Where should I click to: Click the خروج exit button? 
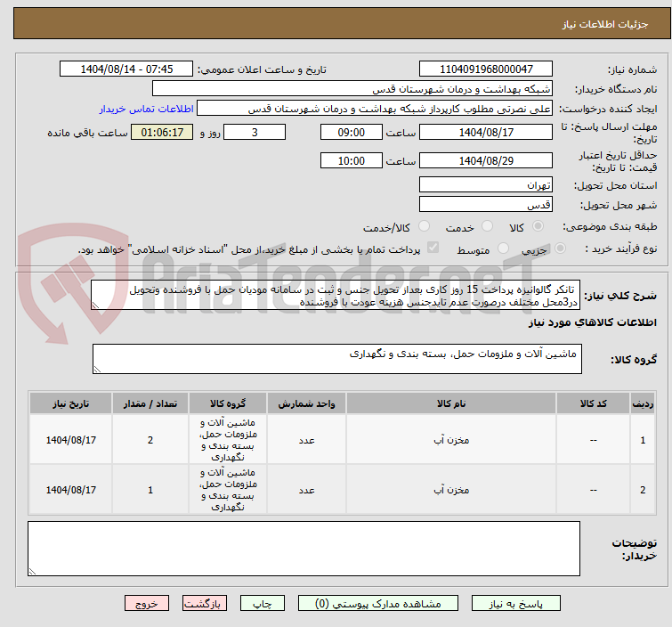(x=147, y=604)
